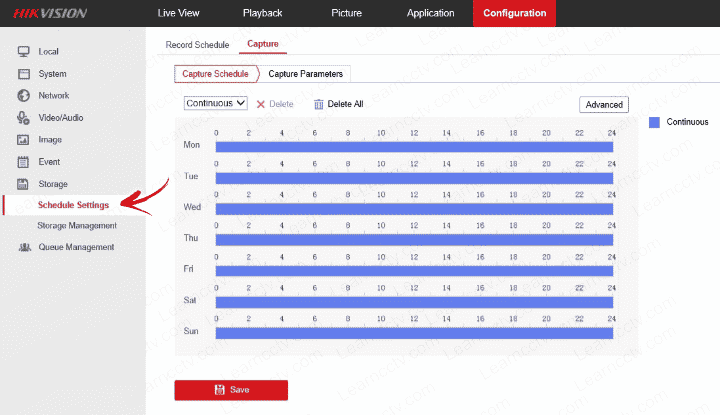Open Network settings via globe icon
This screenshot has width=720, height=415.
23,96
